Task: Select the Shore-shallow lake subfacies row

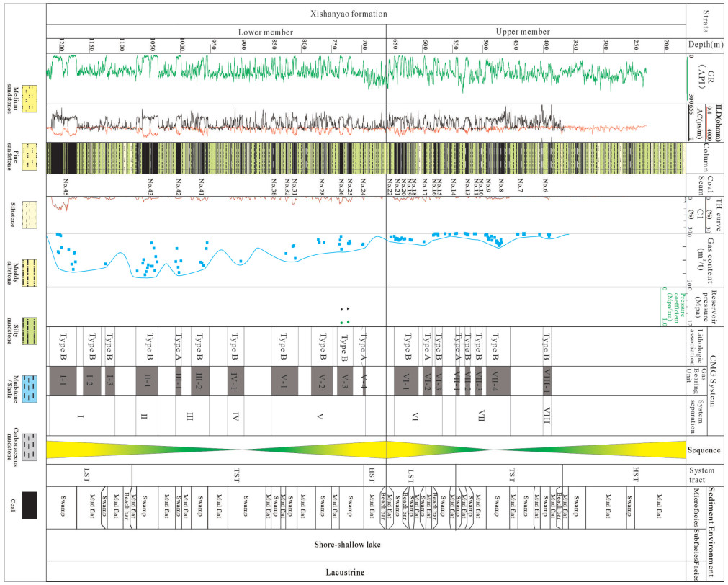Action: point(365,545)
